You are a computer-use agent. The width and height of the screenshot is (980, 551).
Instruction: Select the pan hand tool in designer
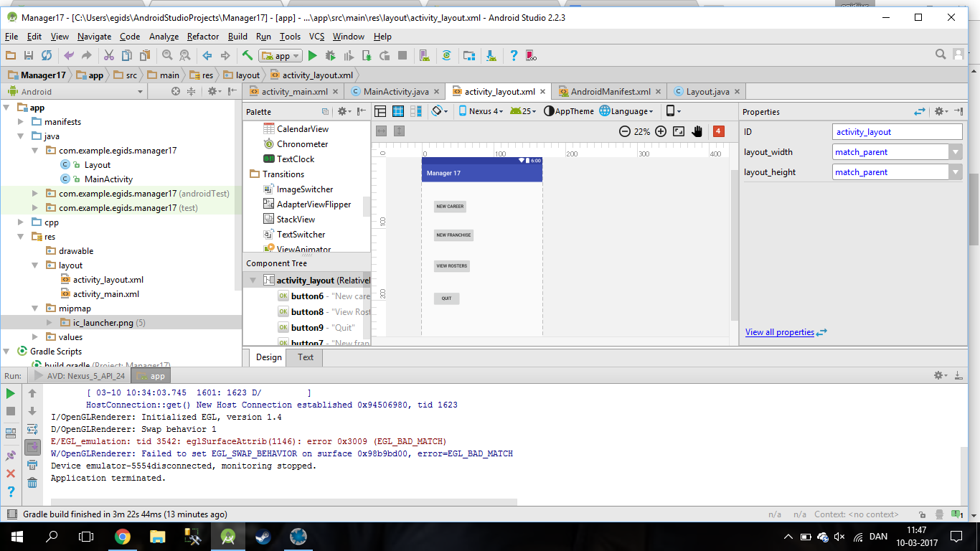tap(697, 131)
